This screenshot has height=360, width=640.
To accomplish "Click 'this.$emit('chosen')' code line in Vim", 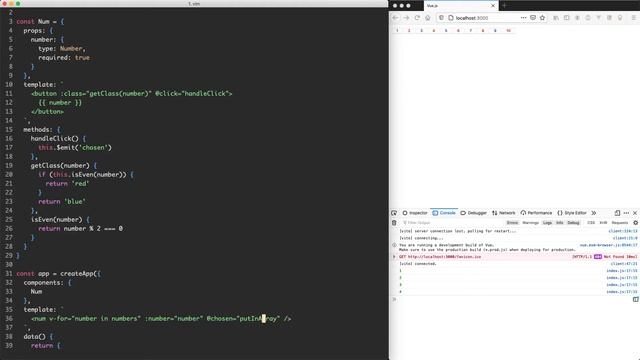I will (75, 147).
